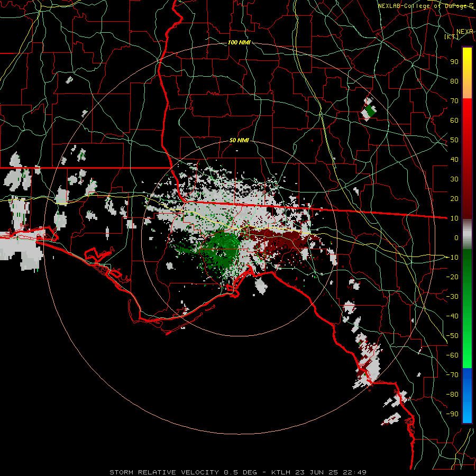
Task: Click the [KT] units label
Action: point(451,36)
